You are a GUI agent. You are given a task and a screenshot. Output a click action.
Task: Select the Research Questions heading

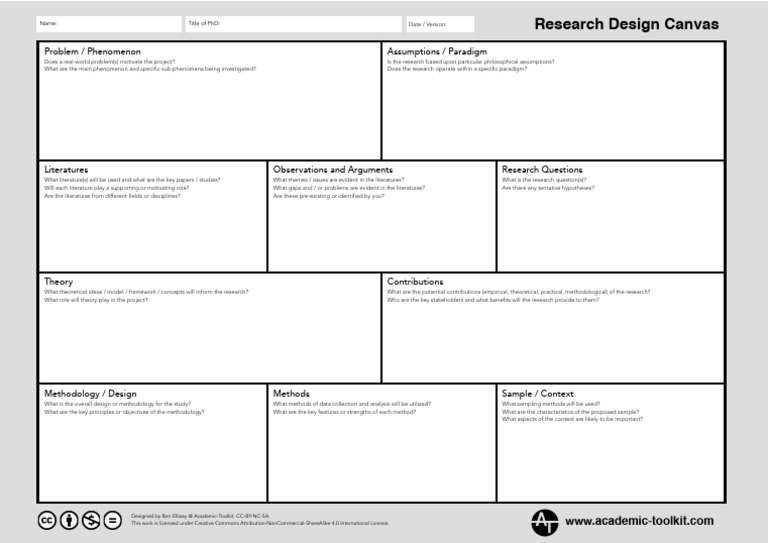(x=542, y=169)
